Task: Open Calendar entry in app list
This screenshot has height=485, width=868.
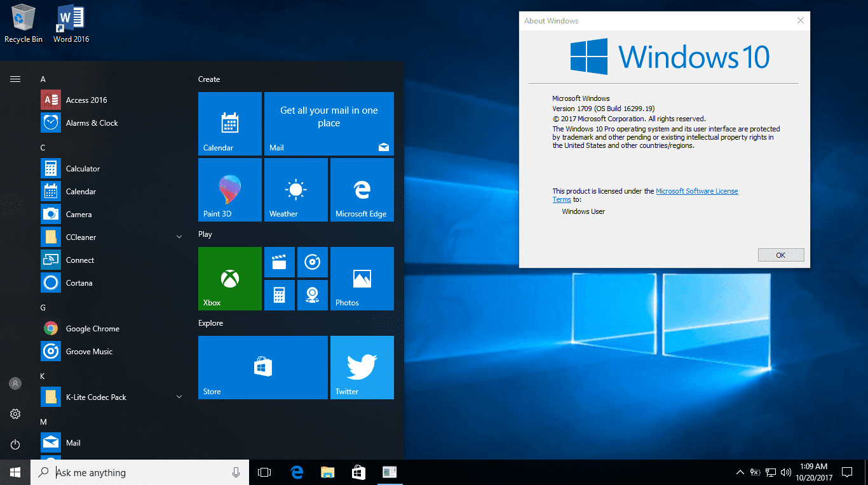Action: (112, 192)
